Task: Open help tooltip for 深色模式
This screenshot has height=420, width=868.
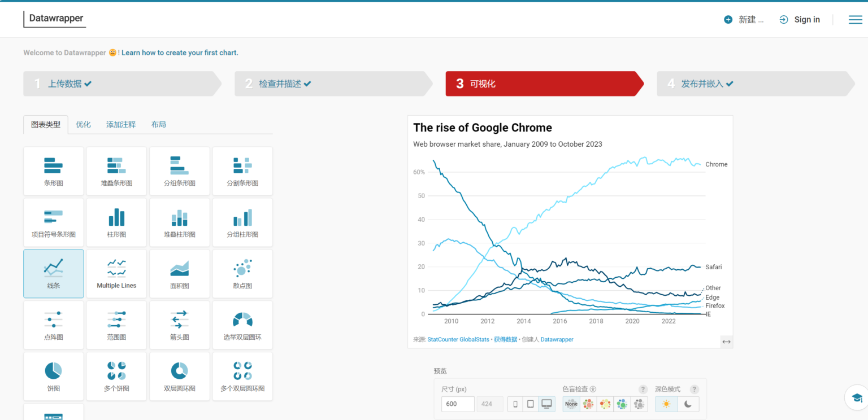Action: pyautogui.click(x=695, y=389)
